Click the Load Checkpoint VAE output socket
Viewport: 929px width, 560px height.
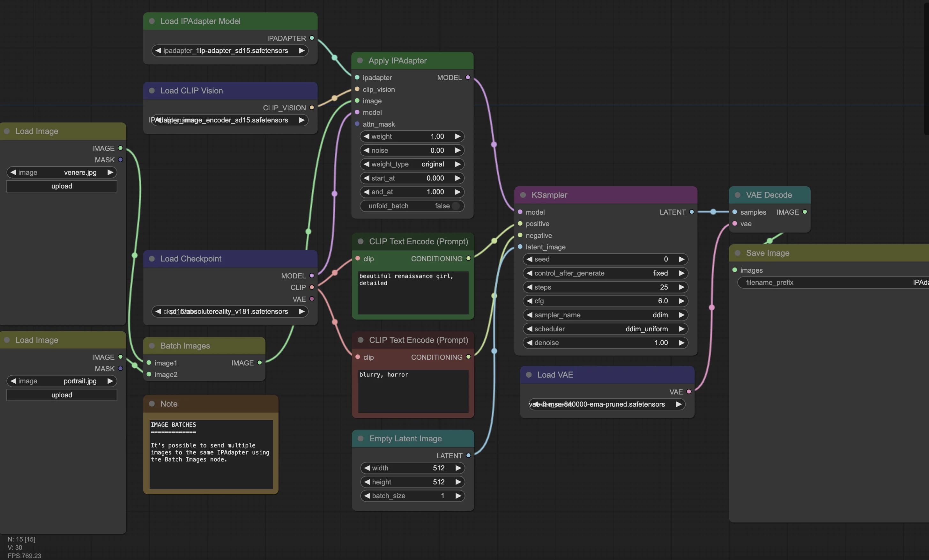(x=312, y=299)
